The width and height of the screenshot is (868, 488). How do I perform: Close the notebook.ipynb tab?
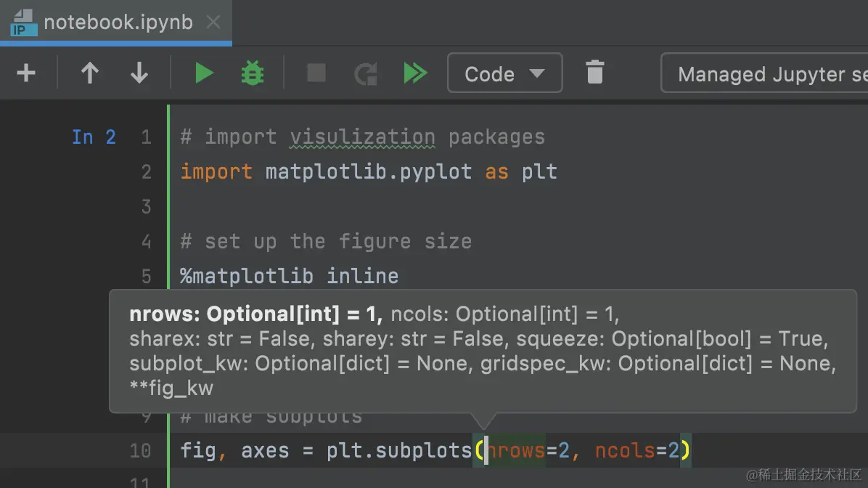213,23
